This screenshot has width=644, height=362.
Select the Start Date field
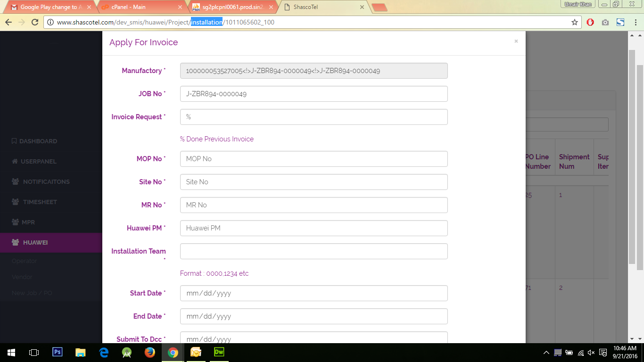tap(314, 293)
